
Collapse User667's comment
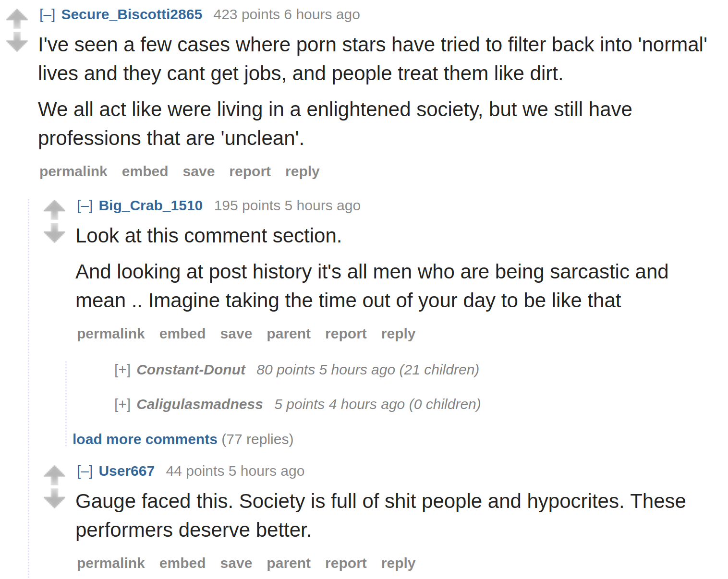point(85,471)
